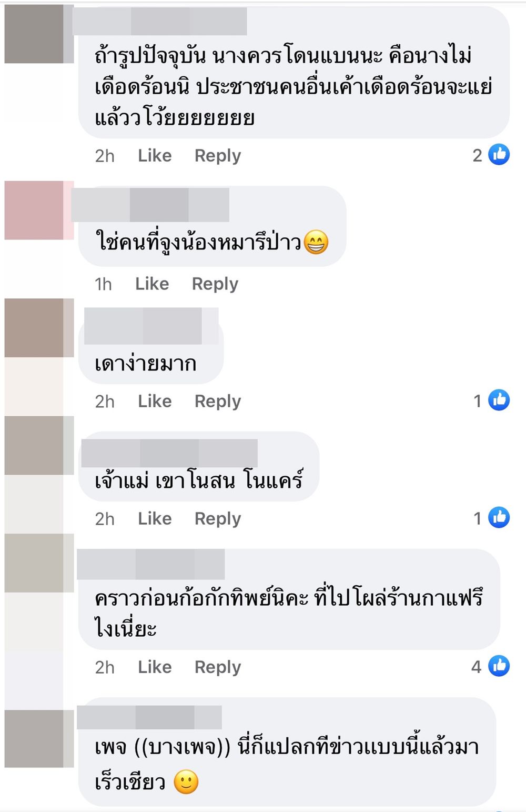Screen dimensions: 526x812
Task: Like the comment posted 1h ago
Action: (152, 284)
